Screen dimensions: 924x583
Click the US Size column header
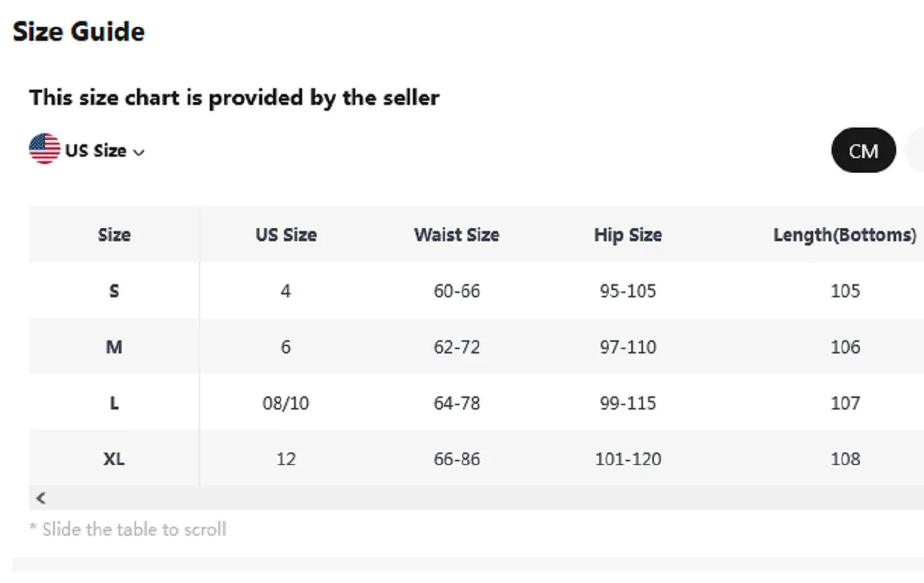click(x=286, y=235)
